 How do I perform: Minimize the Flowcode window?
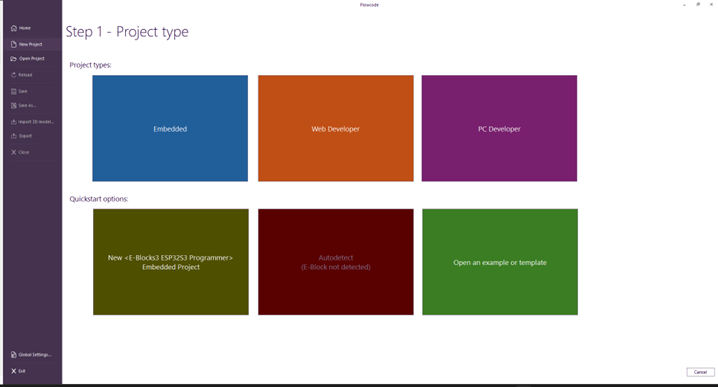[684, 4]
